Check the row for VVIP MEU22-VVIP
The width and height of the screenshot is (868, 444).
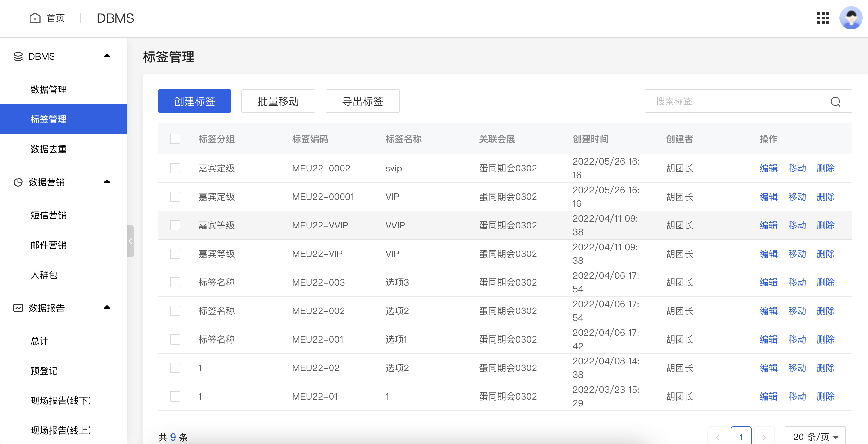(x=175, y=225)
